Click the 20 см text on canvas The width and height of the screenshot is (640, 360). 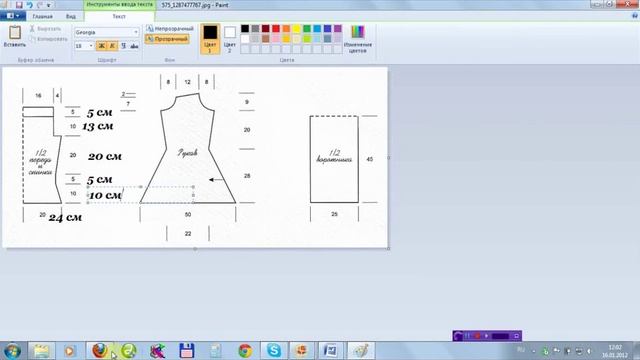point(105,157)
